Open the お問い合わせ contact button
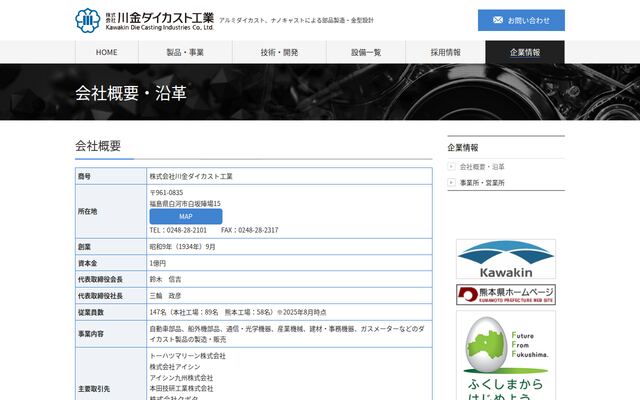The height and width of the screenshot is (400, 640). 521,20
